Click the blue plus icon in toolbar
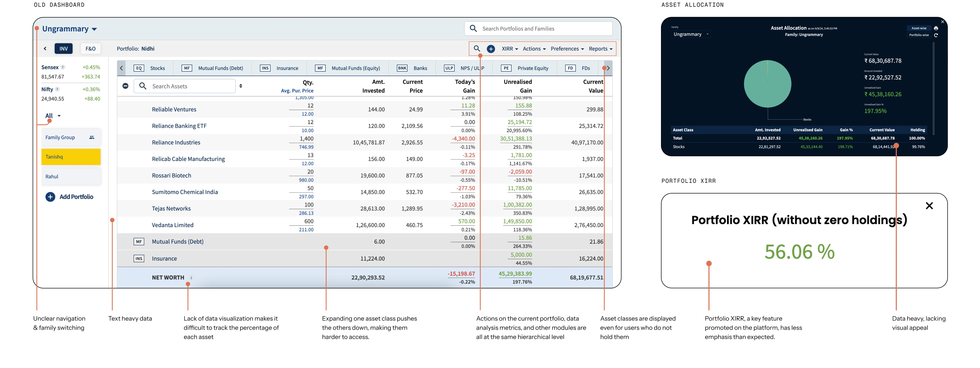 pyautogui.click(x=491, y=49)
